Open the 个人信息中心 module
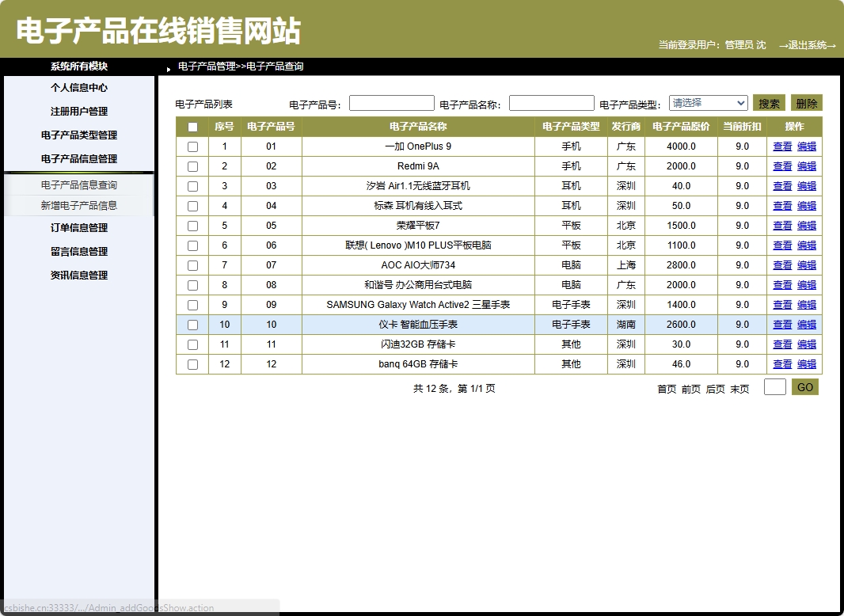The image size is (844, 616). (79, 88)
